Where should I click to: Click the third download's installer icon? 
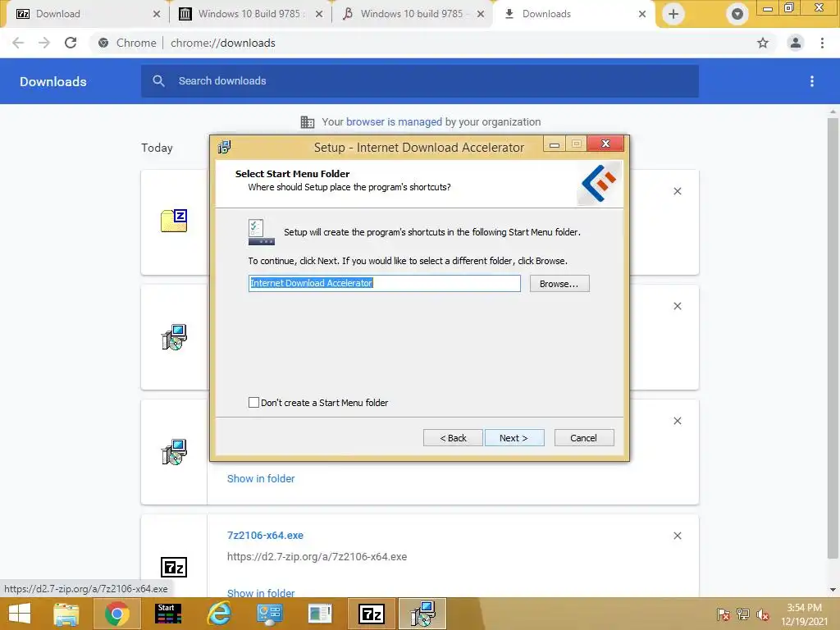click(x=174, y=452)
